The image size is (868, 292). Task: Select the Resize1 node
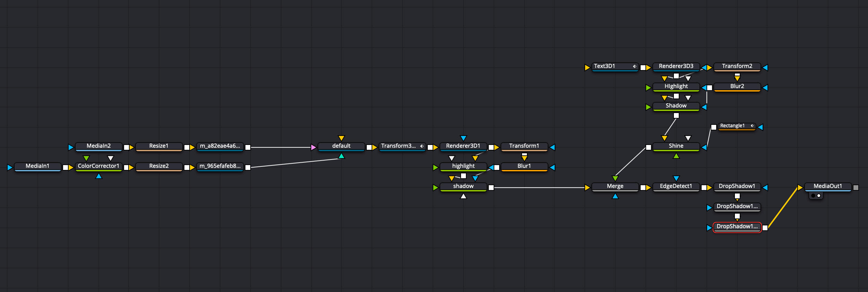(x=159, y=146)
